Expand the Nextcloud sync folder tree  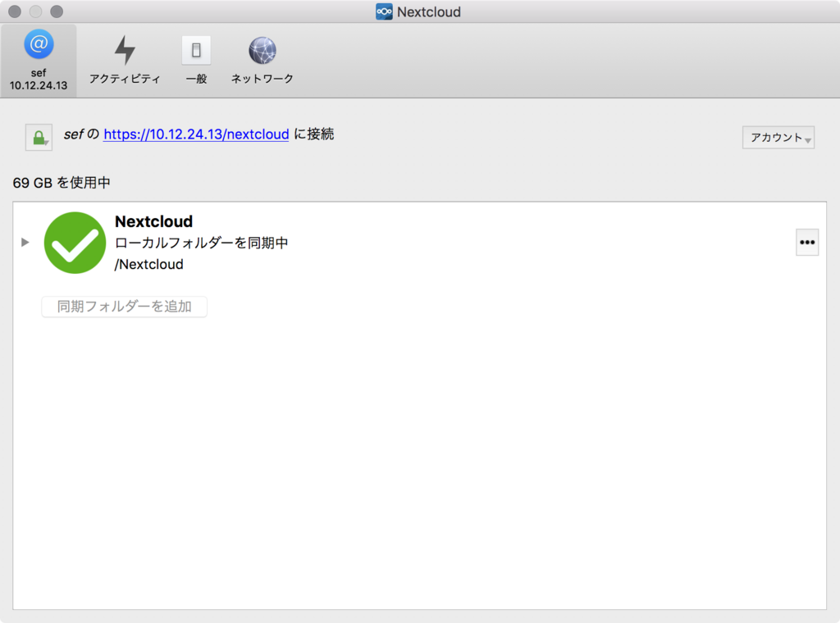pos(25,243)
